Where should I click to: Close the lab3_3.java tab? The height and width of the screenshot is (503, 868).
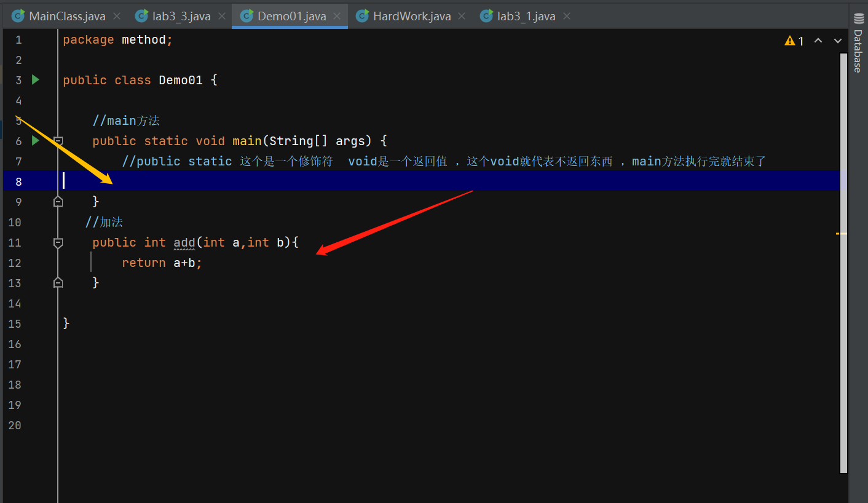(222, 16)
